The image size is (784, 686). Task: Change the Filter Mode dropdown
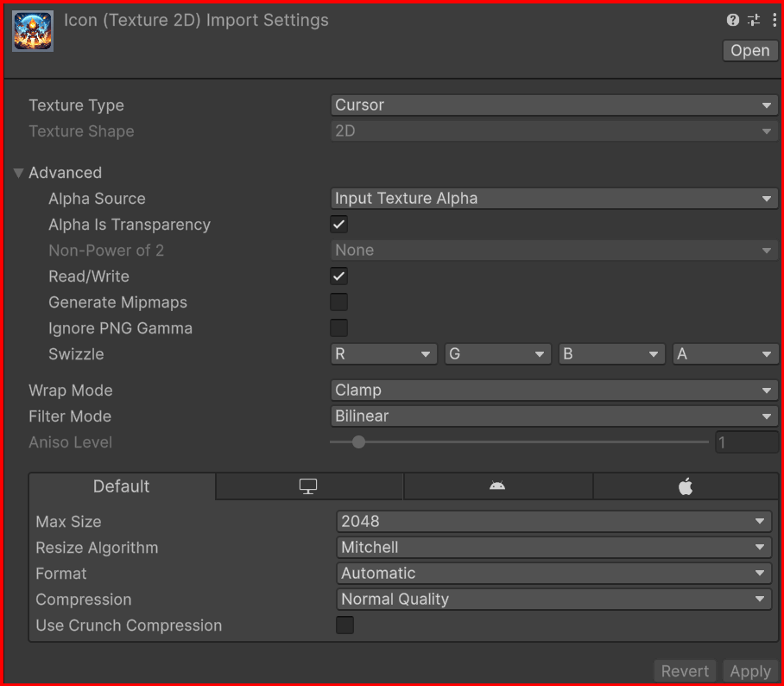tap(554, 416)
